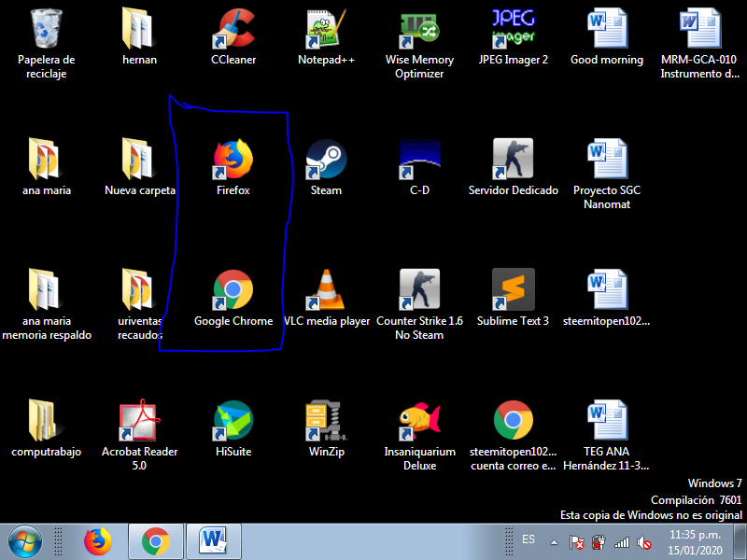Open Wise Memory Optimizer shortcut
Viewport: 747px width, 560px height.
[419, 30]
